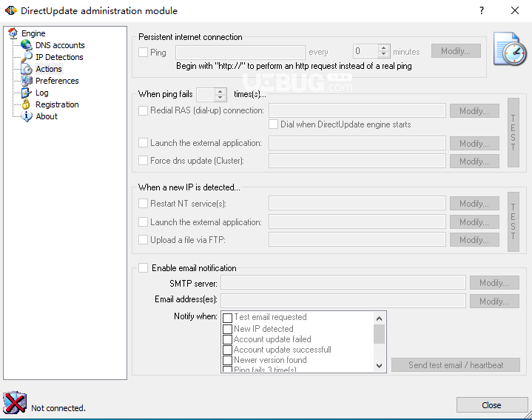This screenshot has width=532, height=420.
Task: Click the Redial RAS connection field
Action: 357,110
